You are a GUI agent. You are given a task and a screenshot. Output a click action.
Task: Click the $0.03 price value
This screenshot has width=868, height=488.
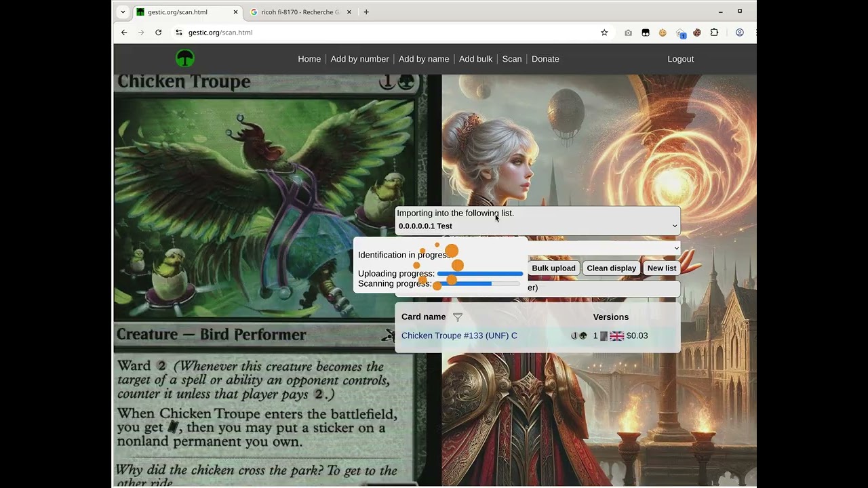coord(637,336)
